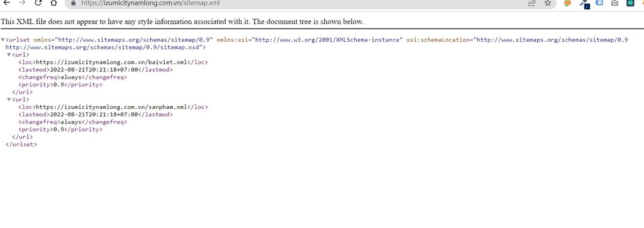Viewport: 644px width, 228px height.
Task: Open the browser home page
Action: tap(54, 3)
